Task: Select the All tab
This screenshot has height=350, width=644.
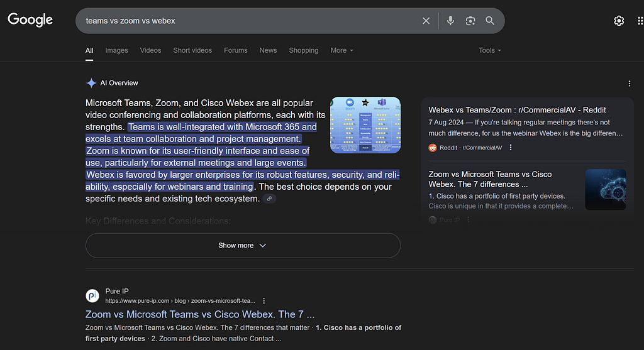Action: [x=89, y=50]
